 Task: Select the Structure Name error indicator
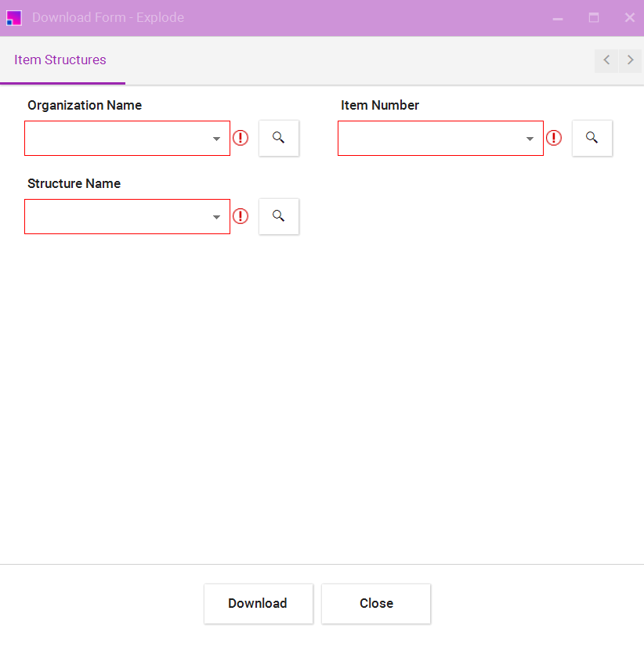[241, 216]
